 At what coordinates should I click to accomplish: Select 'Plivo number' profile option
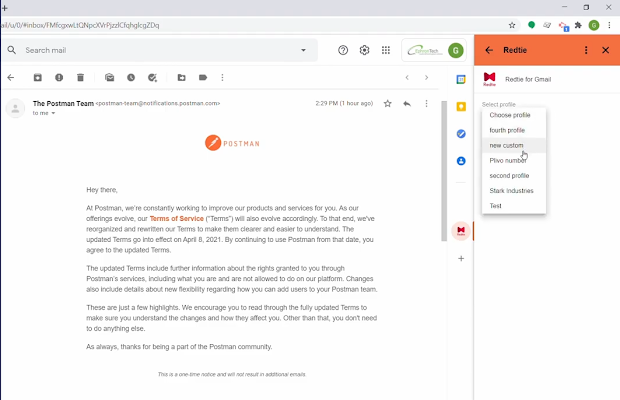point(514,160)
